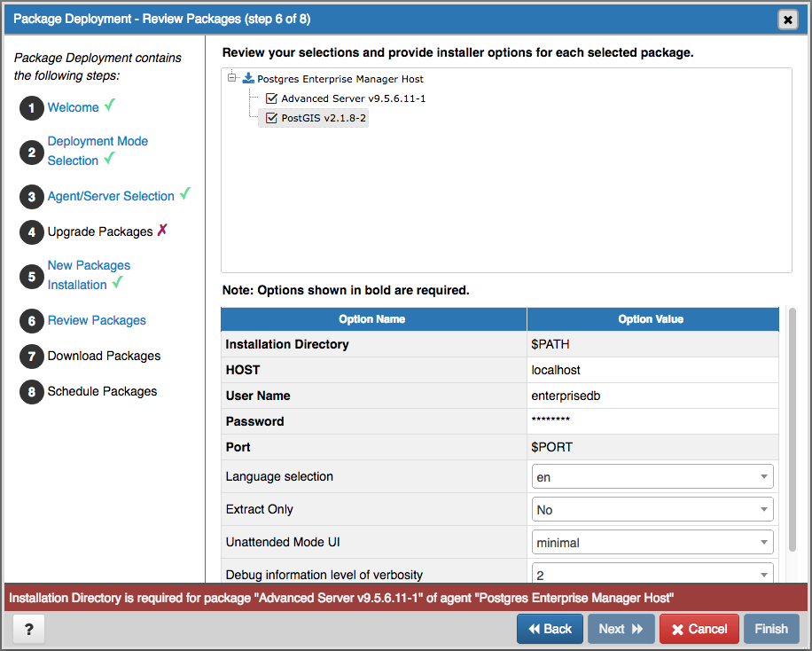Screen dimensions: 812x651
Task: Click the Upgrade Packages step text
Action: tap(100, 231)
